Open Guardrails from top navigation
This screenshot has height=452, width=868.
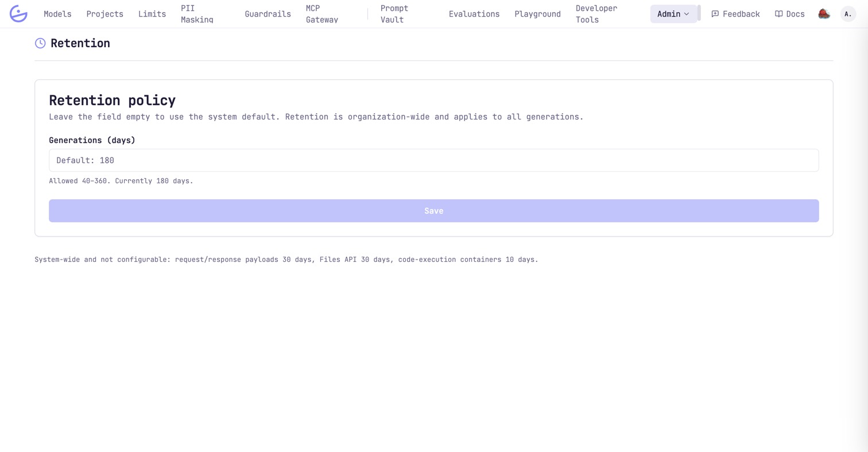pyautogui.click(x=268, y=14)
